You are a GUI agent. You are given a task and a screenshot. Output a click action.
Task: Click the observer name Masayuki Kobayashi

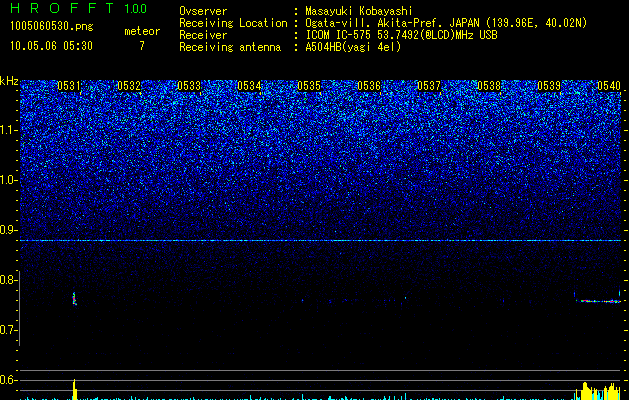pyautogui.click(x=359, y=11)
